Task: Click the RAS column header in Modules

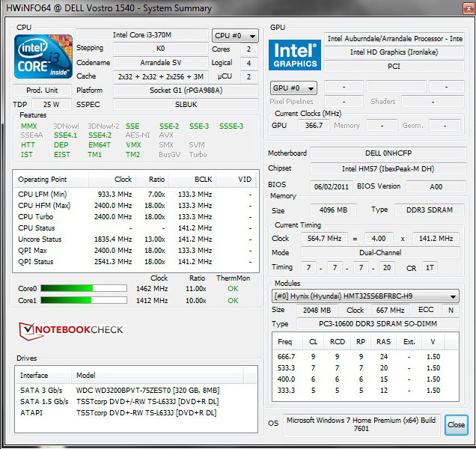Action: pos(383,342)
